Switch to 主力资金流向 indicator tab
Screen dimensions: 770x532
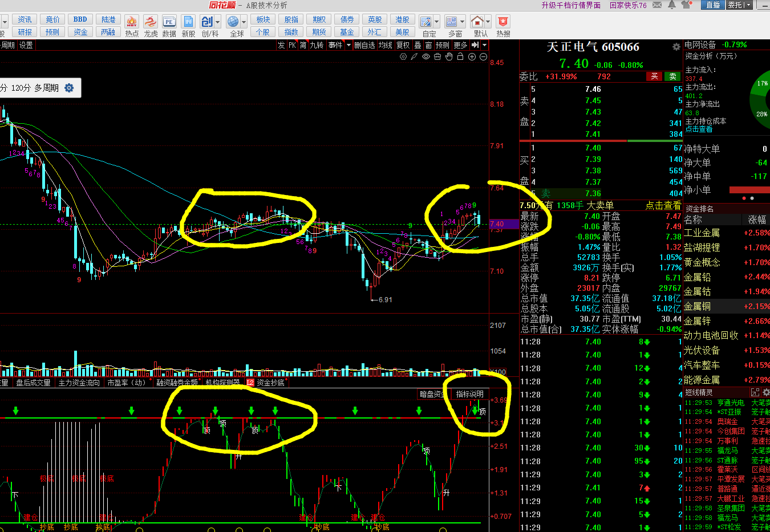pyautogui.click(x=79, y=383)
